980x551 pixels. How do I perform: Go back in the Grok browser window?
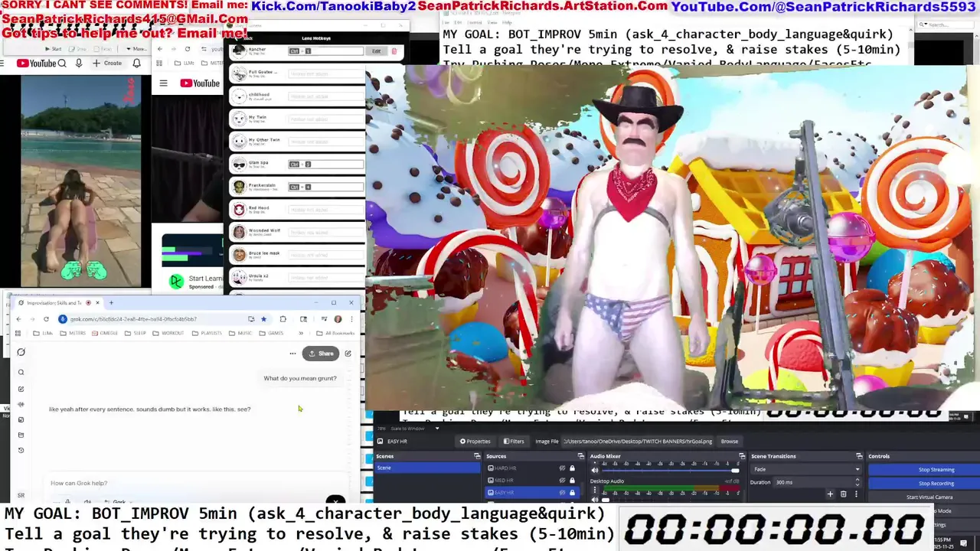(19, 319)
